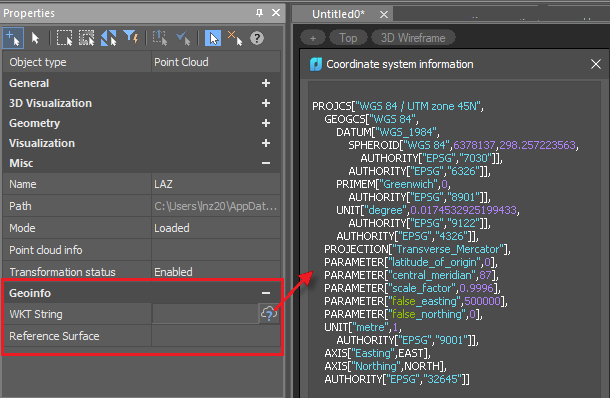Image resolution: width=610 pixels, height=398 pixels.
Task: Collapse the Misc section
Action: [266, 163]
